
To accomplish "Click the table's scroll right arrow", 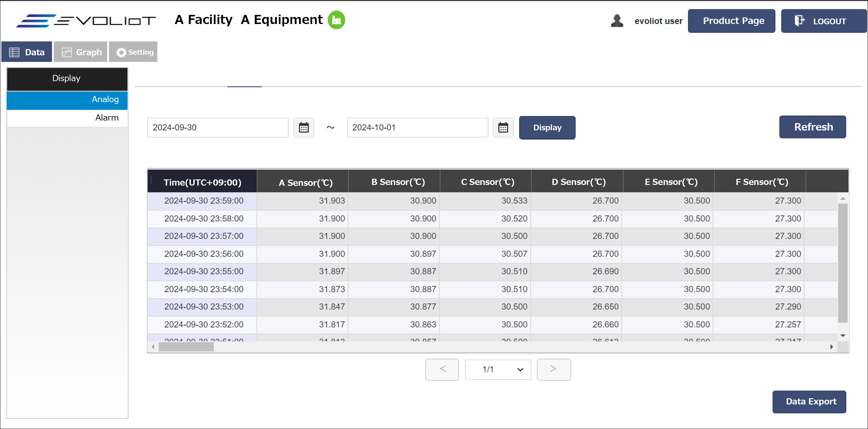I will pos(831,347).
